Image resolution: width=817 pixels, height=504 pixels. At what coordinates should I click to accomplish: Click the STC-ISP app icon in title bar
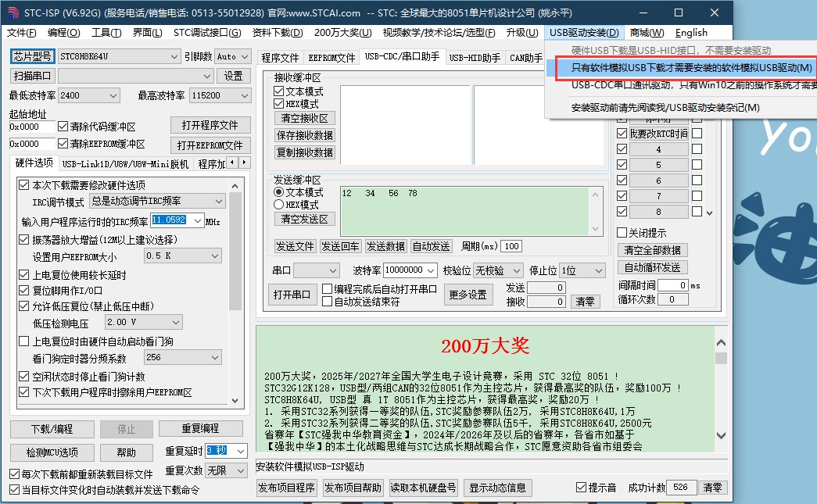pyautogui.click(x=13, y=13)
